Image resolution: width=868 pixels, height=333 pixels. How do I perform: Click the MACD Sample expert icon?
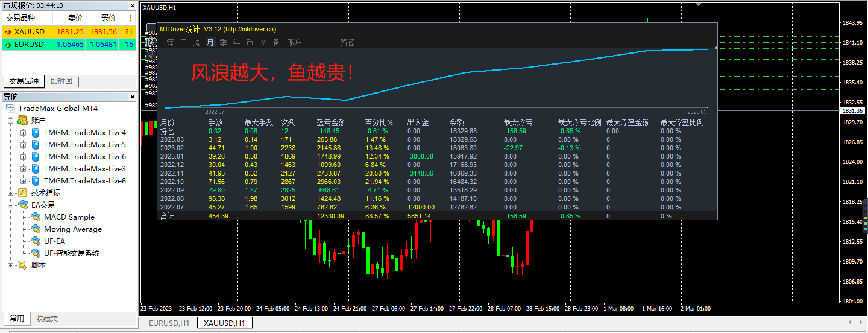(x=36, y=217)
